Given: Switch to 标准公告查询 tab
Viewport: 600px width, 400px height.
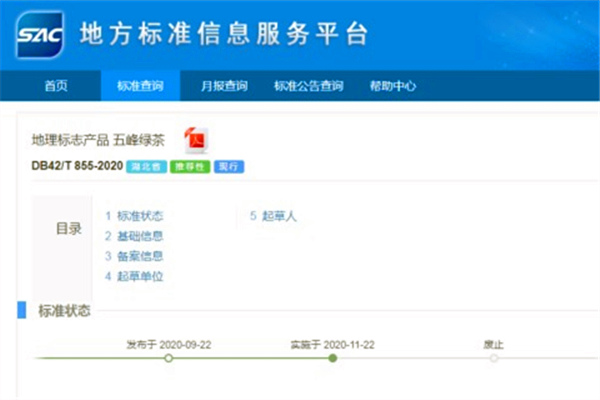Looking at the screenshot, I should tap(308, 86).
